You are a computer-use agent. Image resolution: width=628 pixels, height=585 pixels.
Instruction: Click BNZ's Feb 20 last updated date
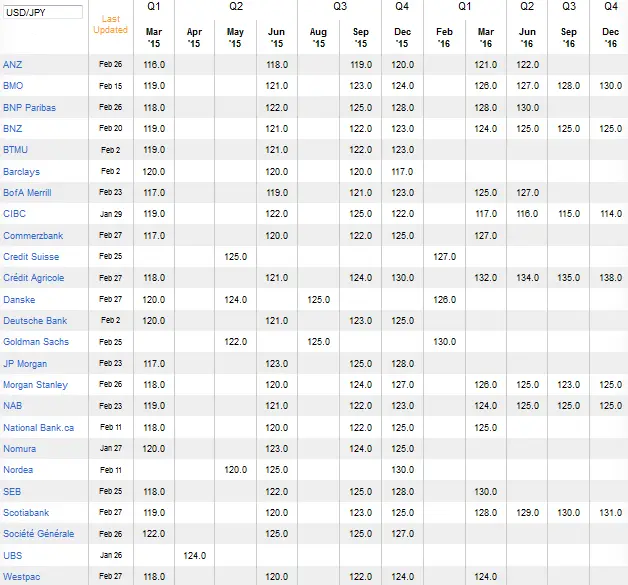click(x=111, y=129)
